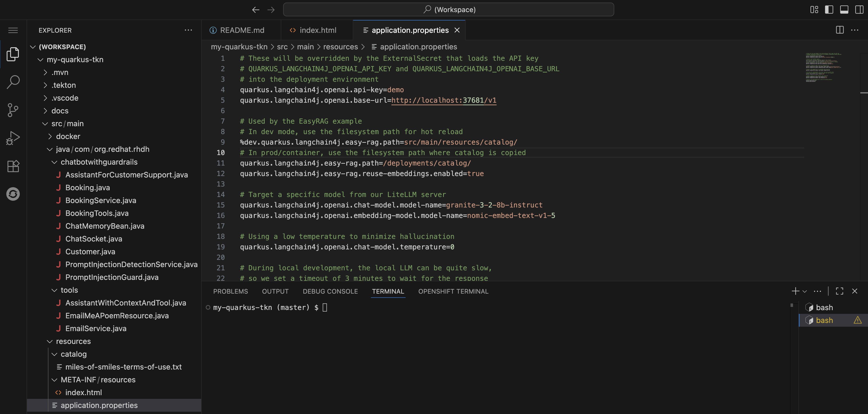Open the new terminal profile dropdown
This screenshot has height=414, width=868.
(x=805, y=291)
